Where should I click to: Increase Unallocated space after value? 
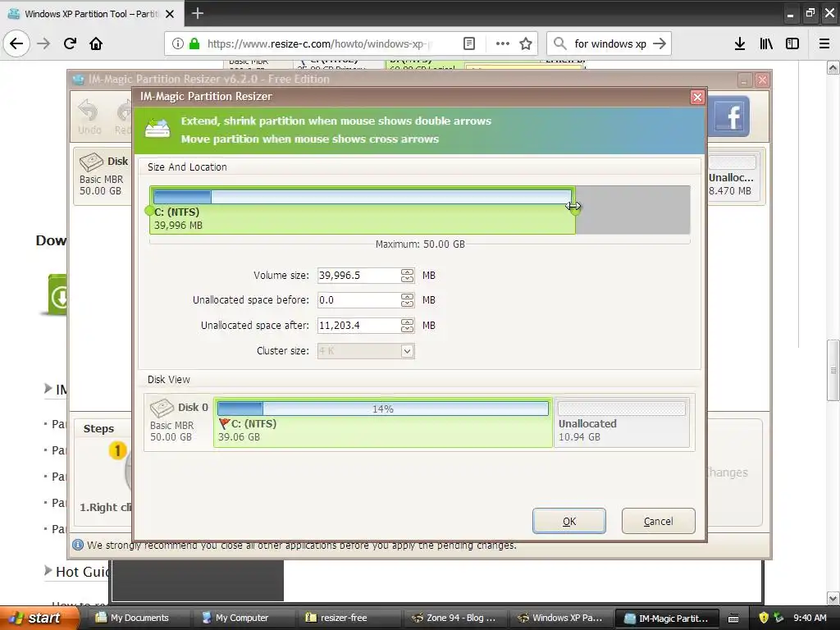point(407,322)
